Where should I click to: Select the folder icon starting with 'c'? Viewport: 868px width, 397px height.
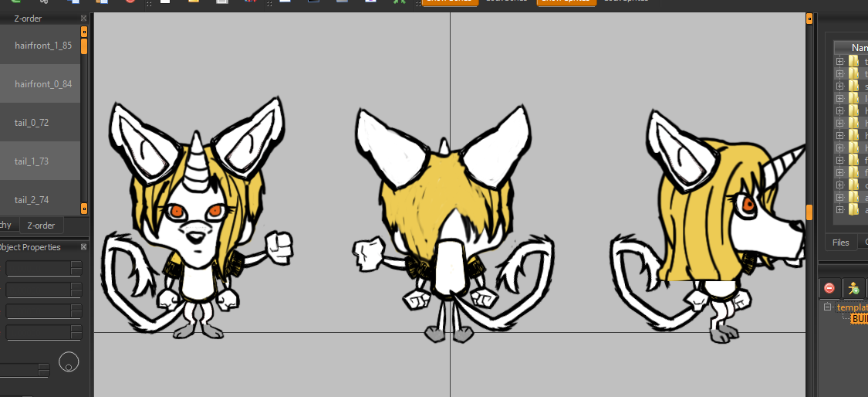853,185
